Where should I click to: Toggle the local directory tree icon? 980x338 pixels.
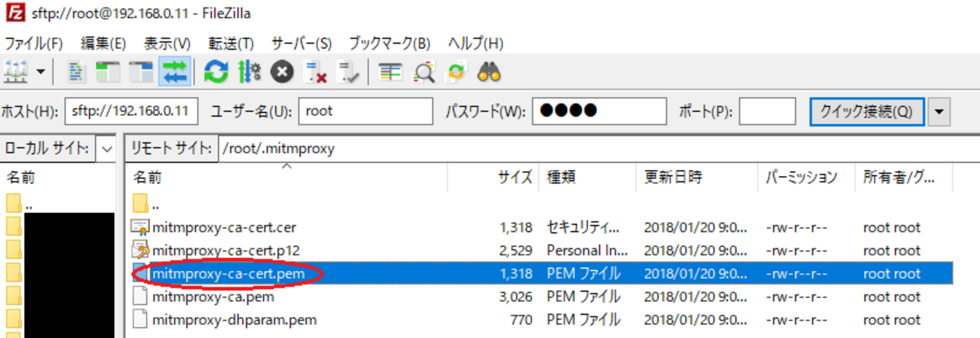click(108, 72)
